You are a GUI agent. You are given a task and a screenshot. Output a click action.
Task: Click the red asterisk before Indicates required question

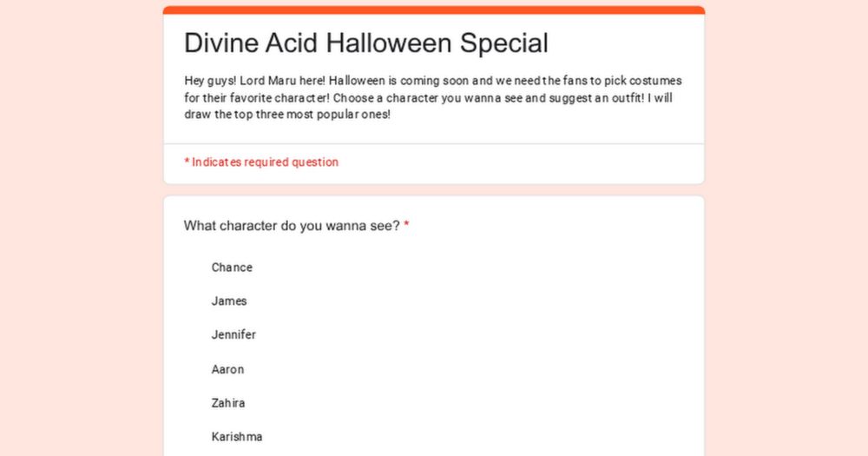(187, 162)
